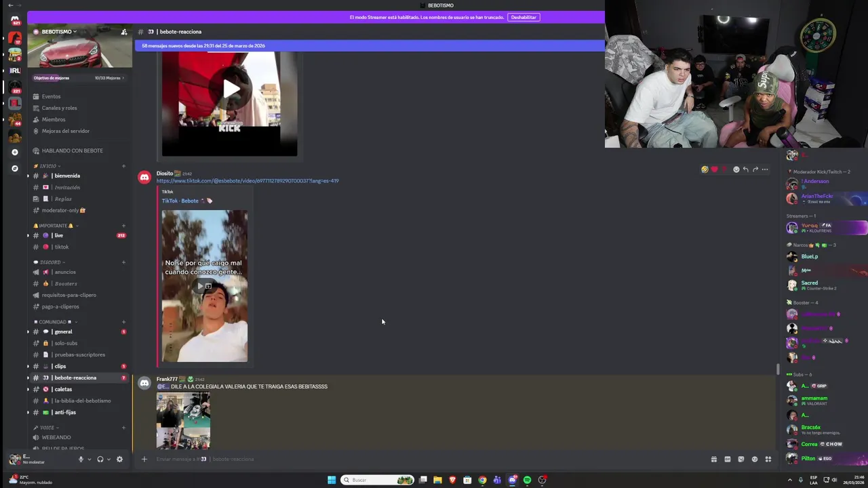Open apps launcher in message bar
The image size is (868, 488).
768,459
